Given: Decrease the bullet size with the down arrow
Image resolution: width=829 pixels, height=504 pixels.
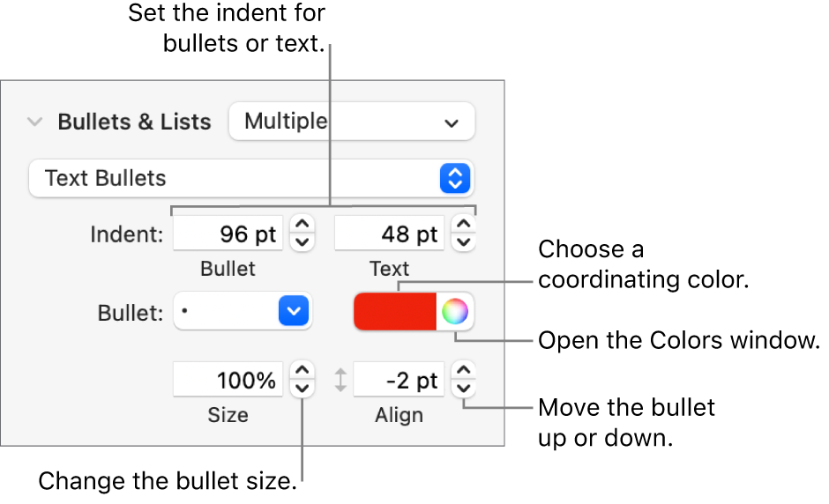Looking at the screenshot, I should tap(302, 389).
